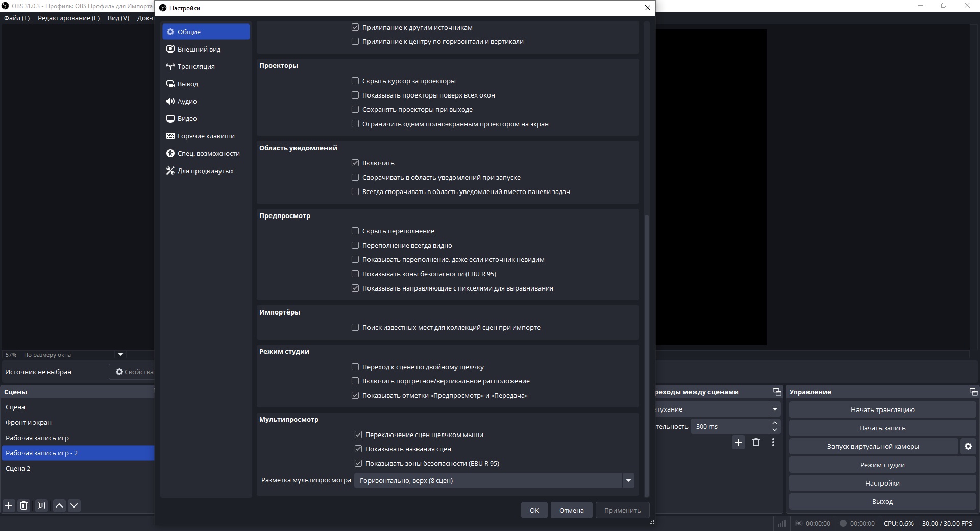Click the recording time status icon
Image resolution: width=980 pixels, height=531 pixels.
click(843, 523)
